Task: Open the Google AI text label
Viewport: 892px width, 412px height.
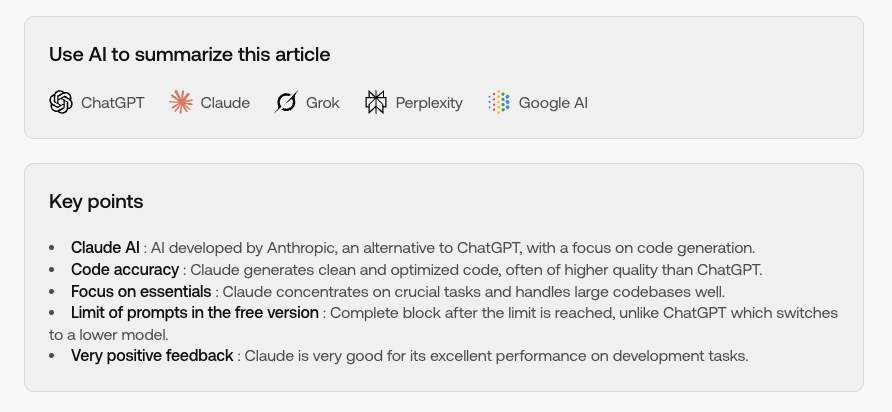Action: 553,103
